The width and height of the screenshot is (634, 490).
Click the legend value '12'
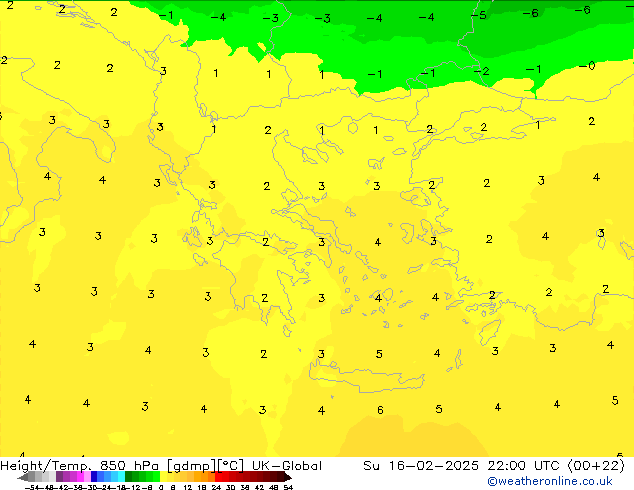(x=188, y=487)
